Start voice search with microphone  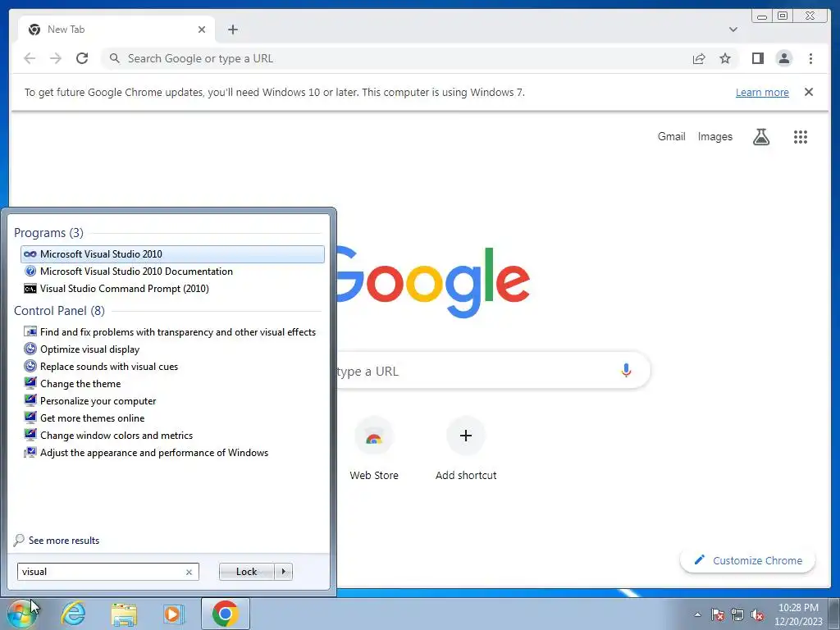pyautogui.click(x=626, y=370)
